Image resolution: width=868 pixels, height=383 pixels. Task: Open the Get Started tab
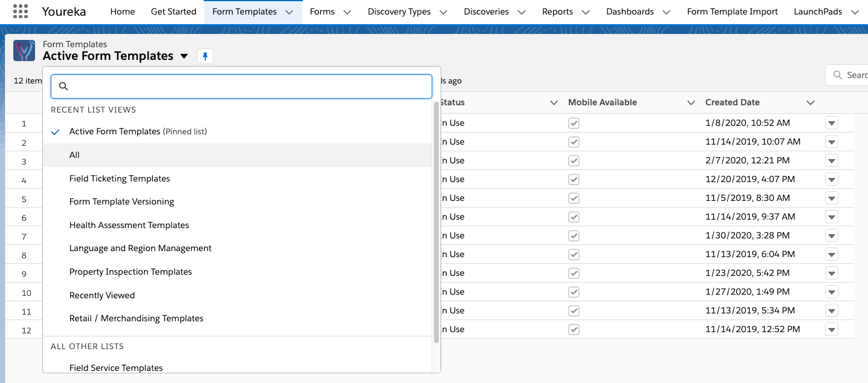[173, 11]
